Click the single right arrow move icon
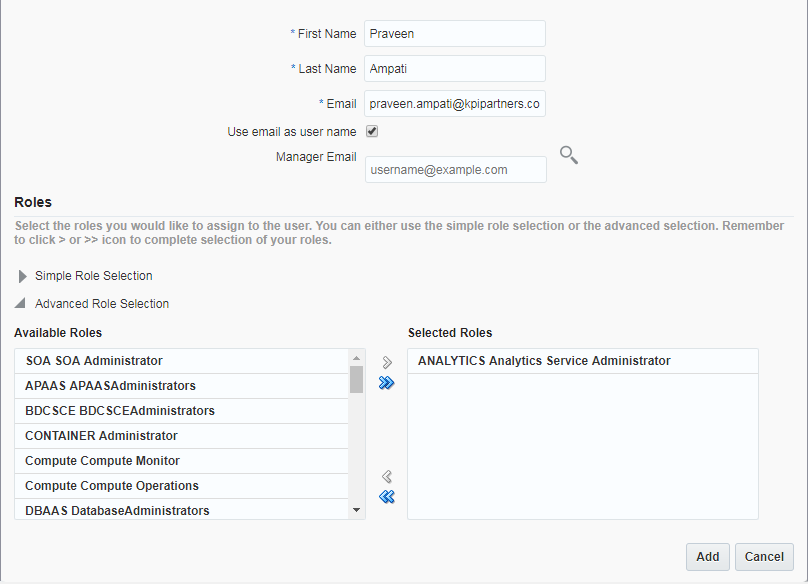The height and width of the screenshot is (584, 808). pyautogui.click(x=387, y=363)
